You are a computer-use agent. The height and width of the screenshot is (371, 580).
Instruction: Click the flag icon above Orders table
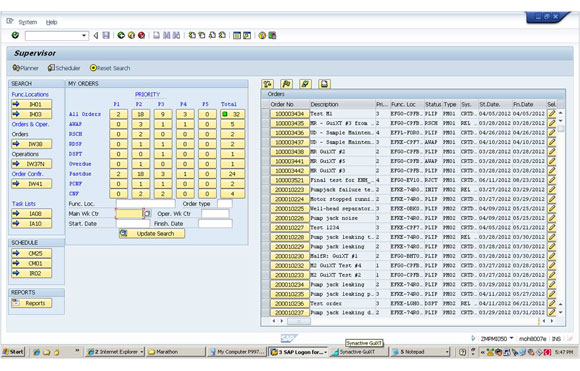[x=286, y=84]
